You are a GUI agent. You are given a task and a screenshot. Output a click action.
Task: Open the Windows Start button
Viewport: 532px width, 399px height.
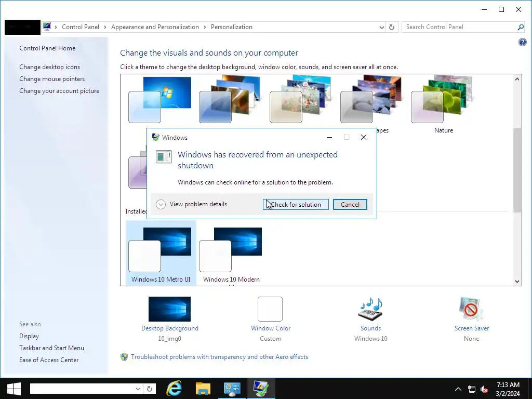pos(14,389)
